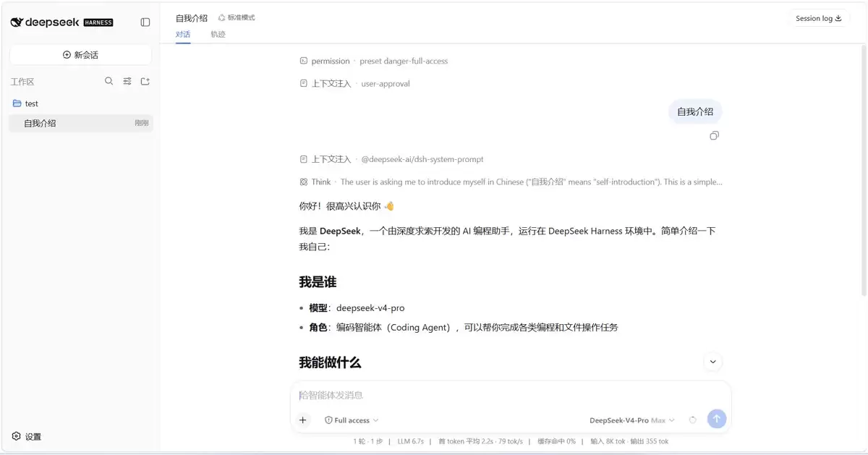Click the '我能做什么' heading
The image size is (868, 455).
pyautogui.click(x=330, y=362)
